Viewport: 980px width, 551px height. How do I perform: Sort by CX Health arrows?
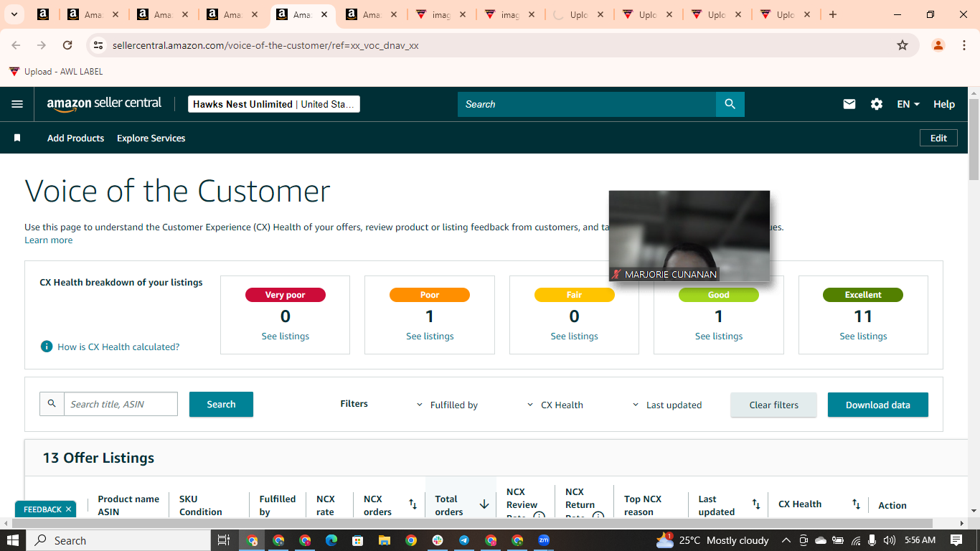(x=856, y=504)
